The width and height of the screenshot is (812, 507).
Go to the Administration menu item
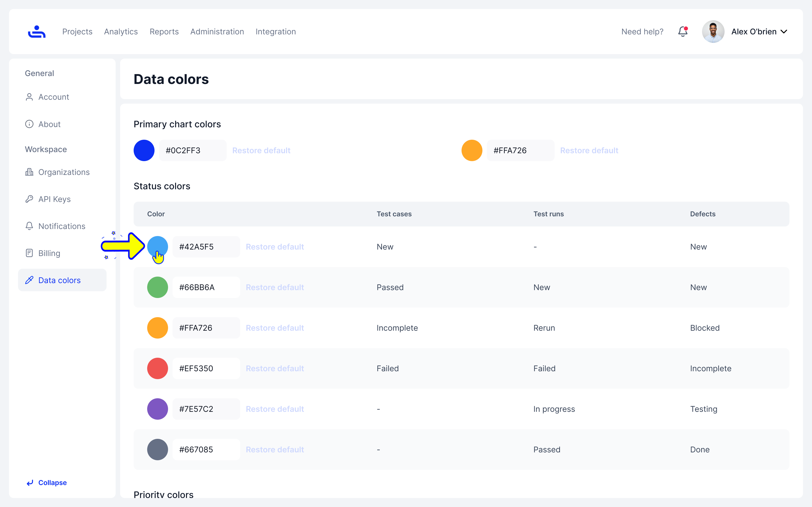217,32
